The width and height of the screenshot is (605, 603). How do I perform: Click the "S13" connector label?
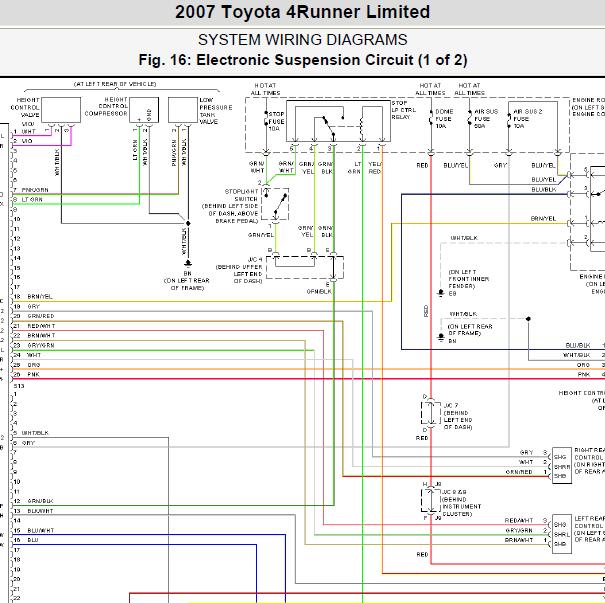[x=19, y=386]
